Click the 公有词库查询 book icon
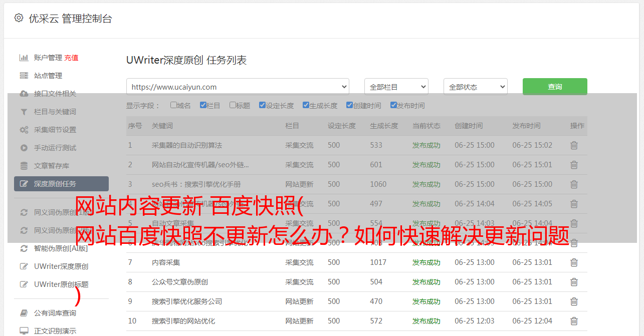 (x=24, y=313)
